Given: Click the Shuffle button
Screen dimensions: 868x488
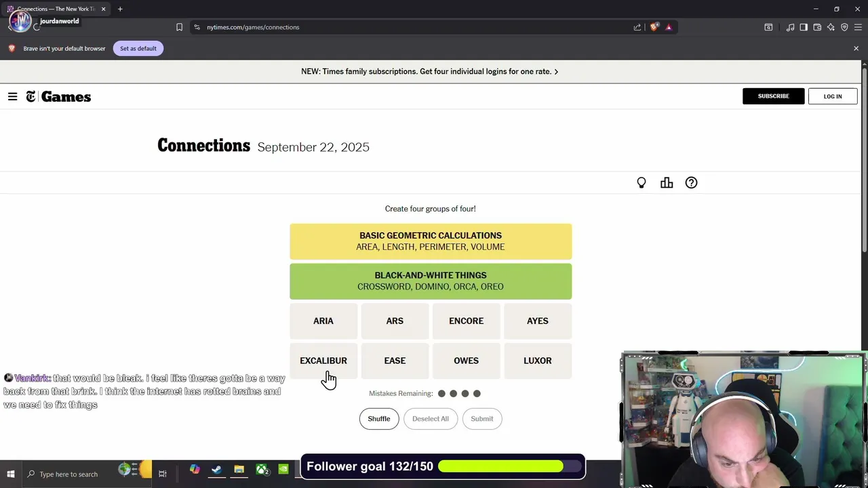Looking at the screenshot, I should pyautogui.click(x=379, y=419).
